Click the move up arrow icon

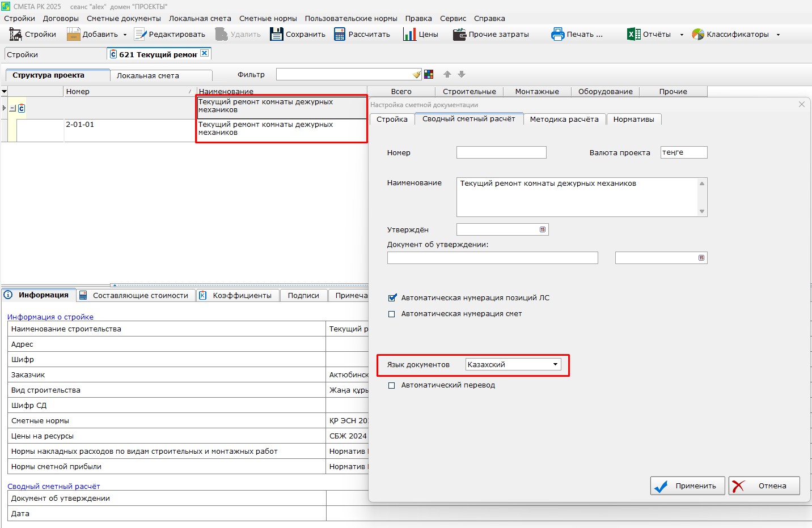click(447, 74)
